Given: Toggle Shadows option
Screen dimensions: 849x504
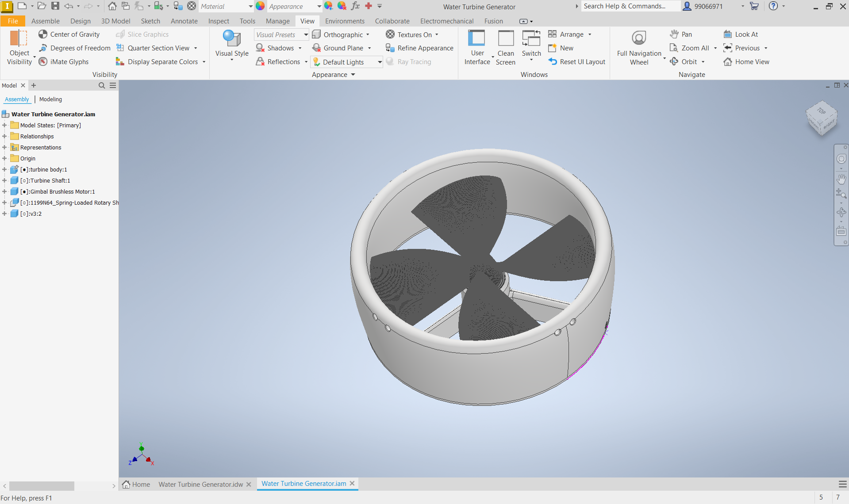Looking at the screenshot, I should 275,48.
